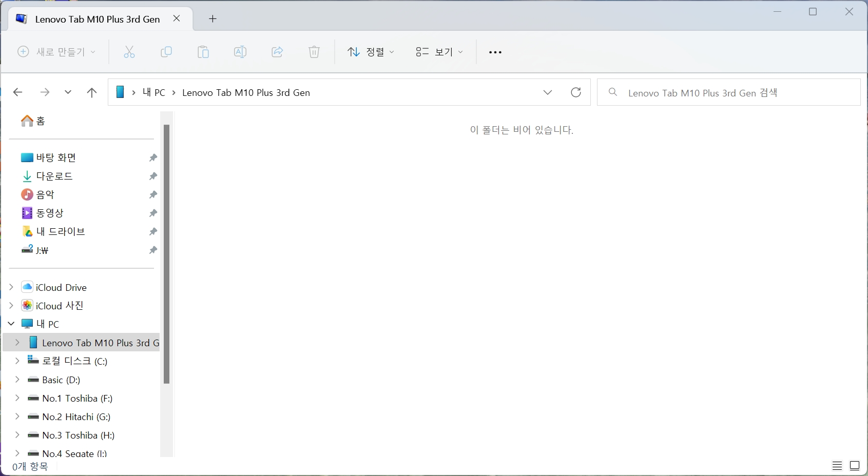This screenshot has width=868, height=476.
Task: Expand iCloud Drive tree node
Action: coord(11,287)
